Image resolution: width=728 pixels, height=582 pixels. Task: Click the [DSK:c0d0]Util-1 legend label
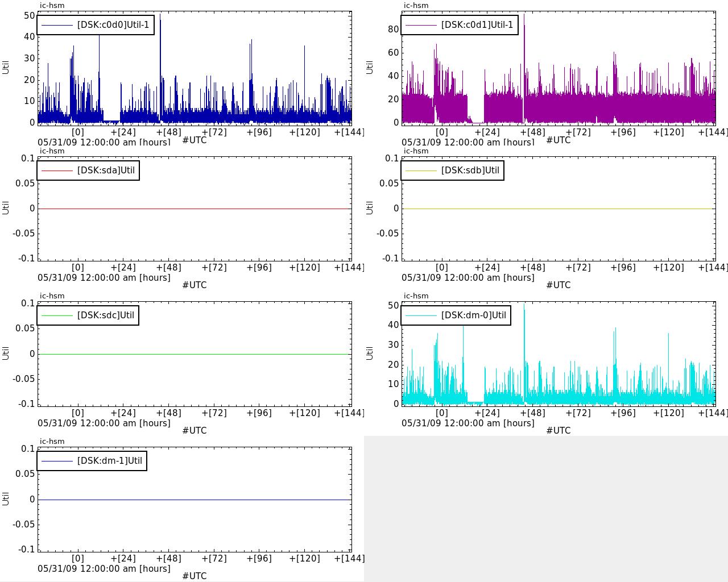[113, 25]
